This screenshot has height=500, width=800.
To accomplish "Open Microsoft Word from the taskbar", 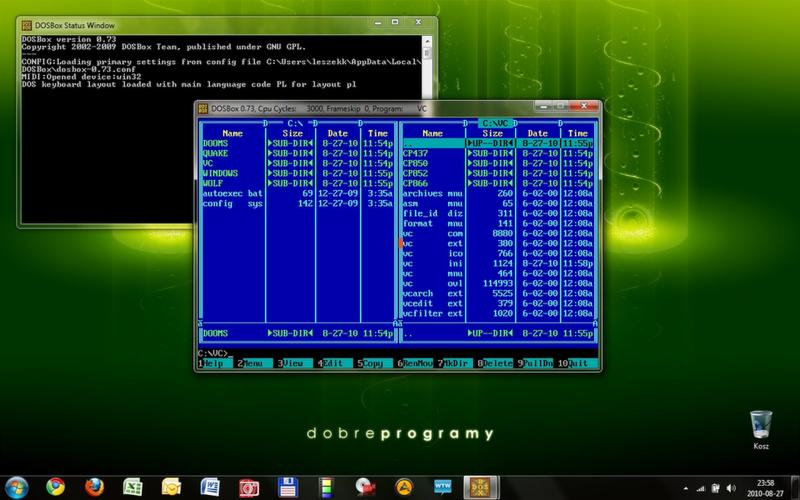I will pyautogui.click(x=210, y=487).
